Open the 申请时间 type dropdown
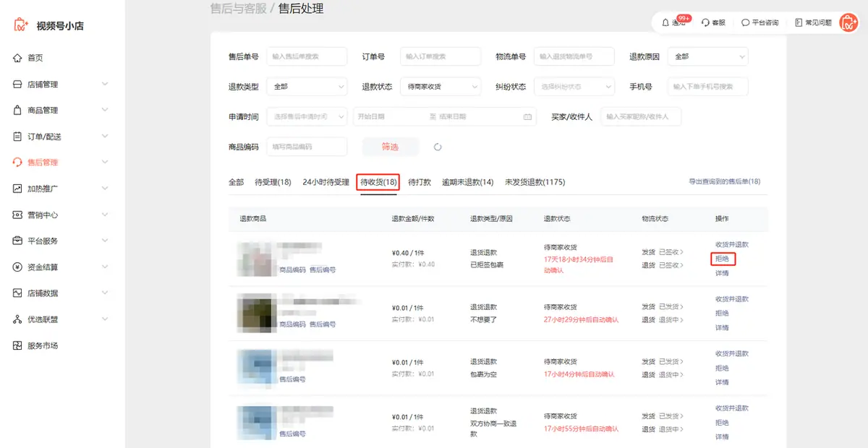This screenshot has width=868, height=448. (307, 116)
